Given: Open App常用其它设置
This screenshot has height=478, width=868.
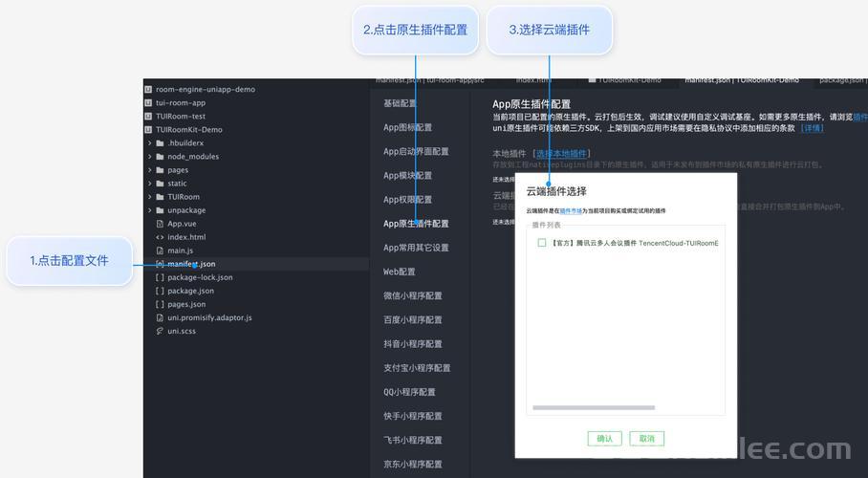Looking at the screenshot, I should [416, 248].
